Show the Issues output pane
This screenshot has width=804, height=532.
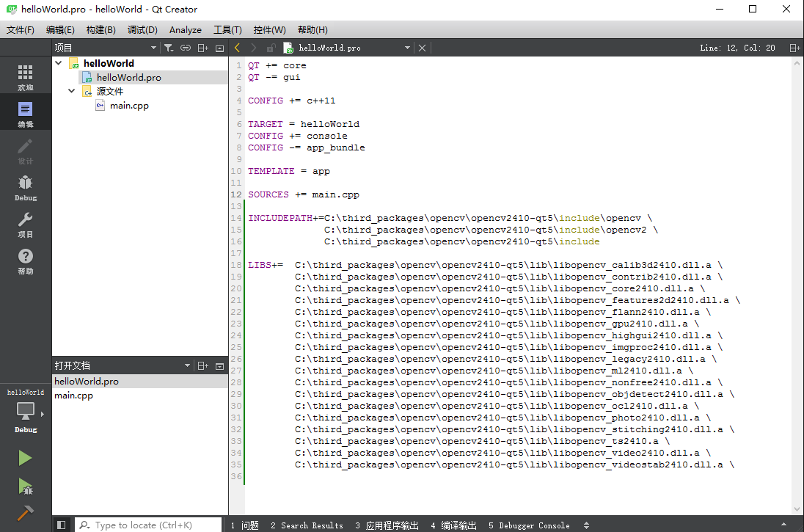[244, 525]
